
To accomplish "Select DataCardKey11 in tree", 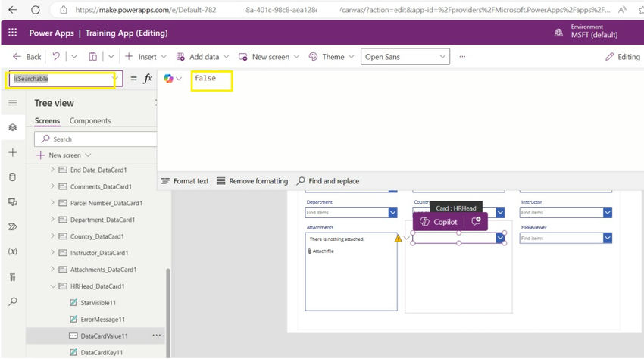I will pos(102,352).
